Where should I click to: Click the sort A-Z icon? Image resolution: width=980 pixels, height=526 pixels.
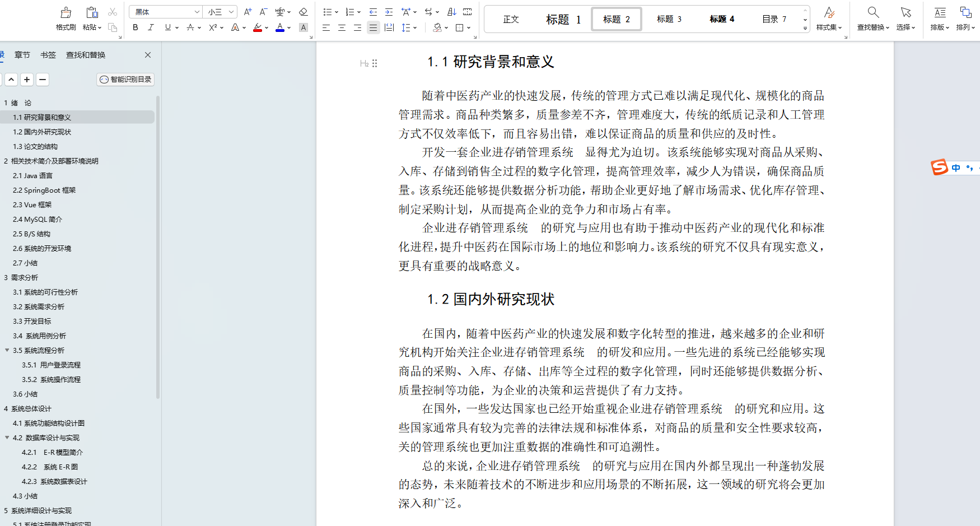point(452,12)
